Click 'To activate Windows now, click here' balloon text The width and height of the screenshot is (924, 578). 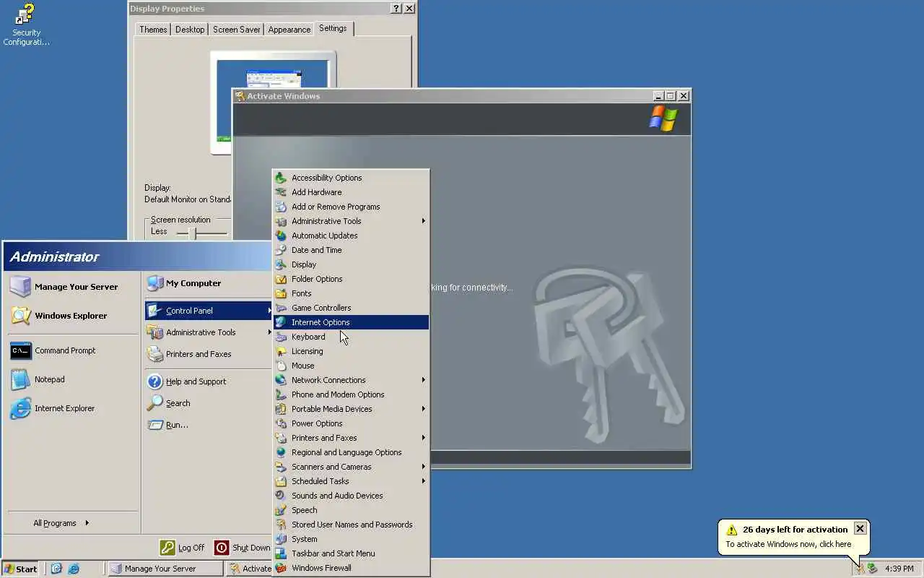tap(788, 544)
